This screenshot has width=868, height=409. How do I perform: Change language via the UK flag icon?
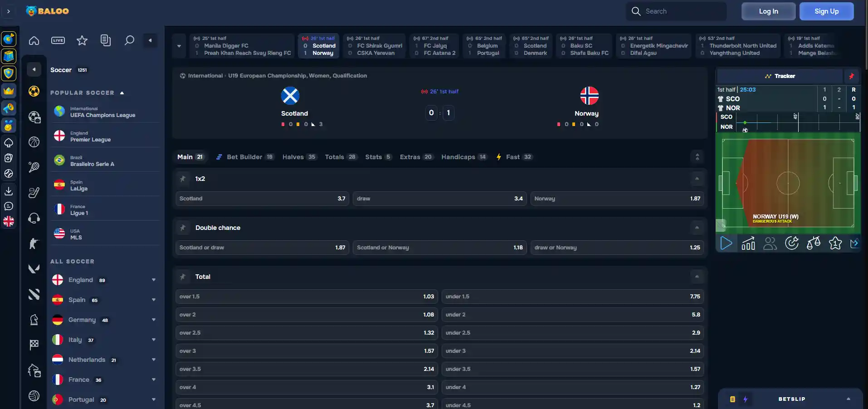click(9, 222)
